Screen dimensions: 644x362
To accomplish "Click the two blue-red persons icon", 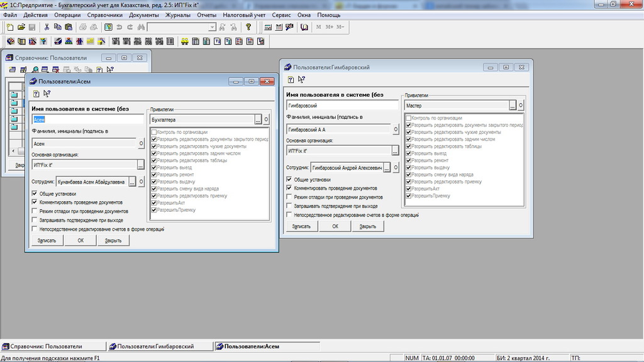I will [x=79, y=41].
